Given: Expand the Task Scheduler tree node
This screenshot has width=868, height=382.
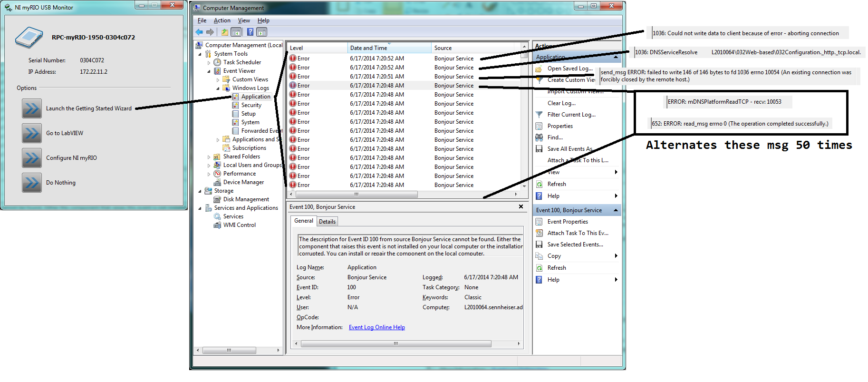Looking at the screenshot, I should [x=209, y=63].
